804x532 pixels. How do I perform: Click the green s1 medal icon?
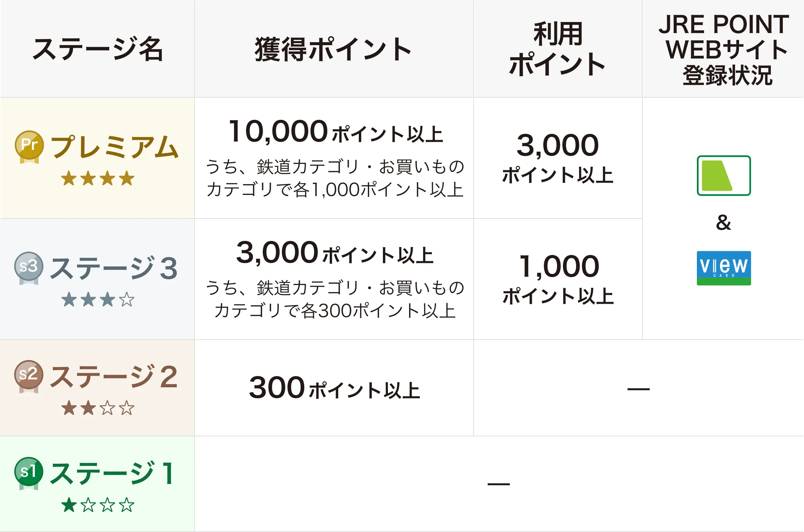[29, 472]
